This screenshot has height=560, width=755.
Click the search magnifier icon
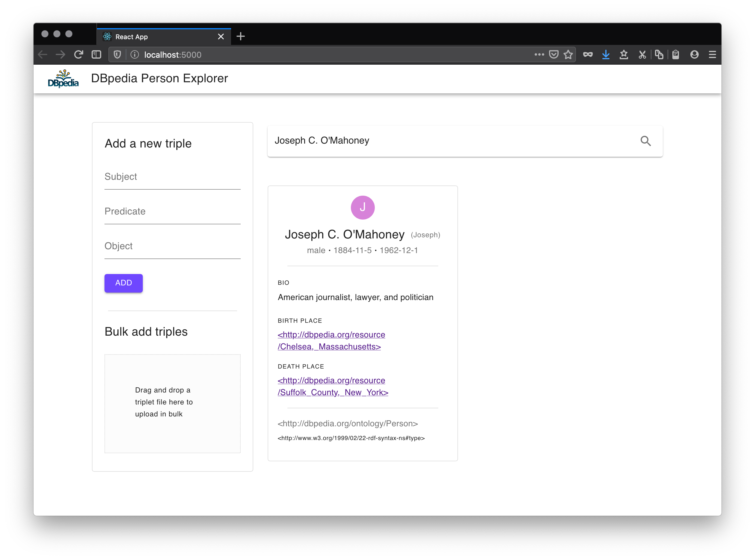coord(645,141)
